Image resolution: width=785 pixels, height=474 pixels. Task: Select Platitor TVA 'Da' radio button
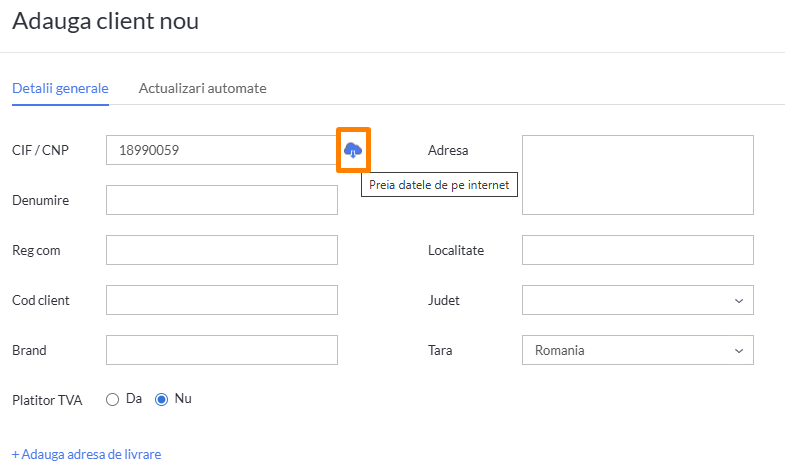(113, 399)
